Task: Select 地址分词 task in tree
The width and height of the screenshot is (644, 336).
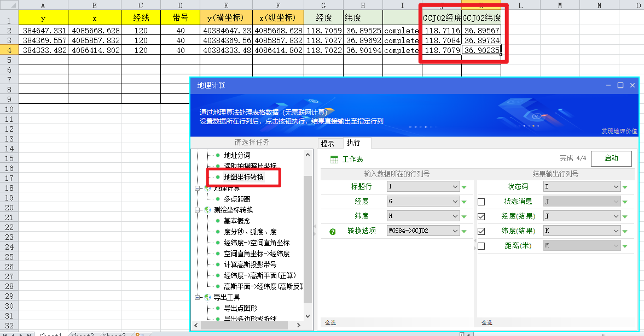Action: click(237, 156)
